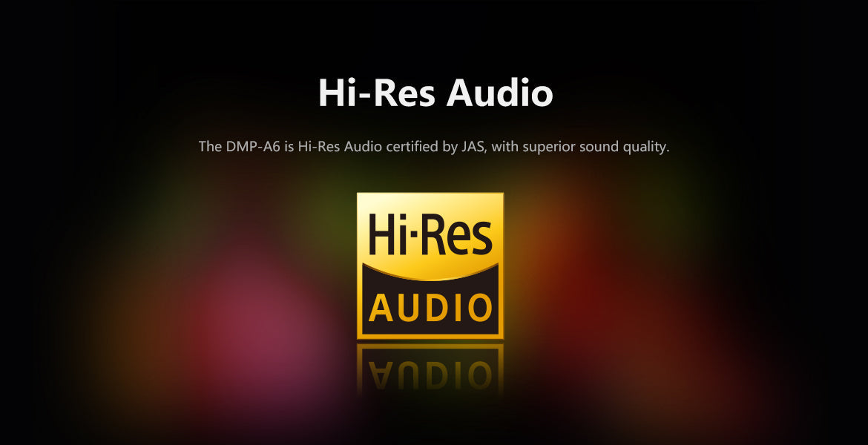
Task: Click the phrase "superior sound quality"
Action: click(595, 146)
